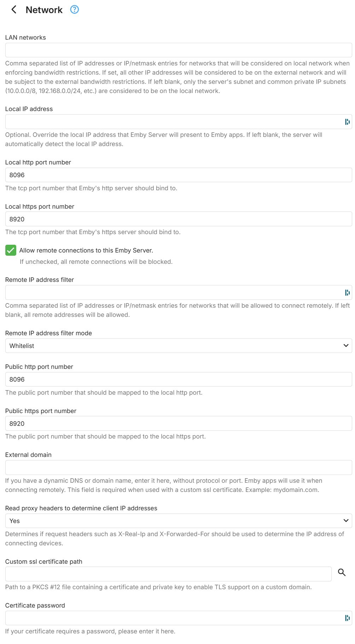Open Remote IP address filter mode dropdown
355x644 pixels.
(x=178, y=346)
